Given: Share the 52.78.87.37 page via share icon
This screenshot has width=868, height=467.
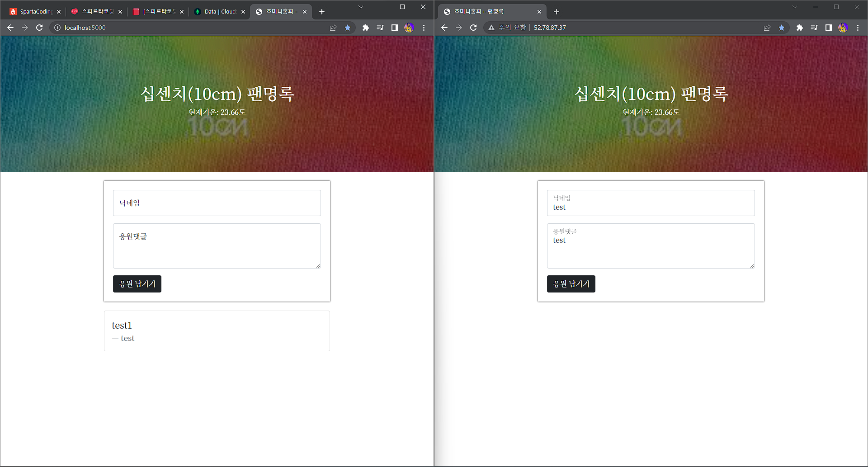Looking at the screenshot, I should pyautogui.click(x=767, y=28).
